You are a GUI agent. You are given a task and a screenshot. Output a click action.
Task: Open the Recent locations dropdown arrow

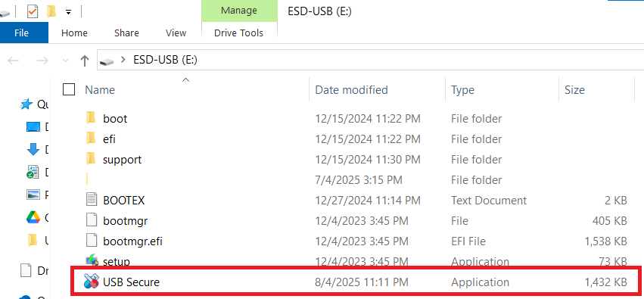[x=65, y=61]
